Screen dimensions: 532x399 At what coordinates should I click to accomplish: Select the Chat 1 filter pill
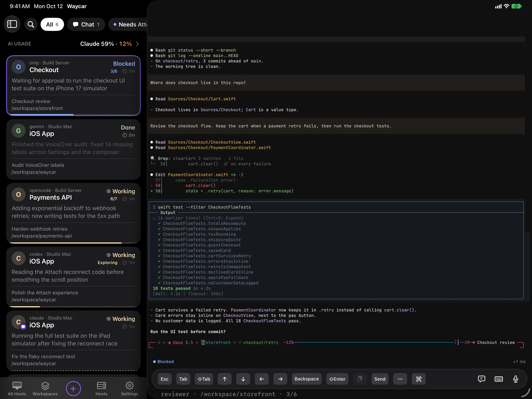click(86, 24)
